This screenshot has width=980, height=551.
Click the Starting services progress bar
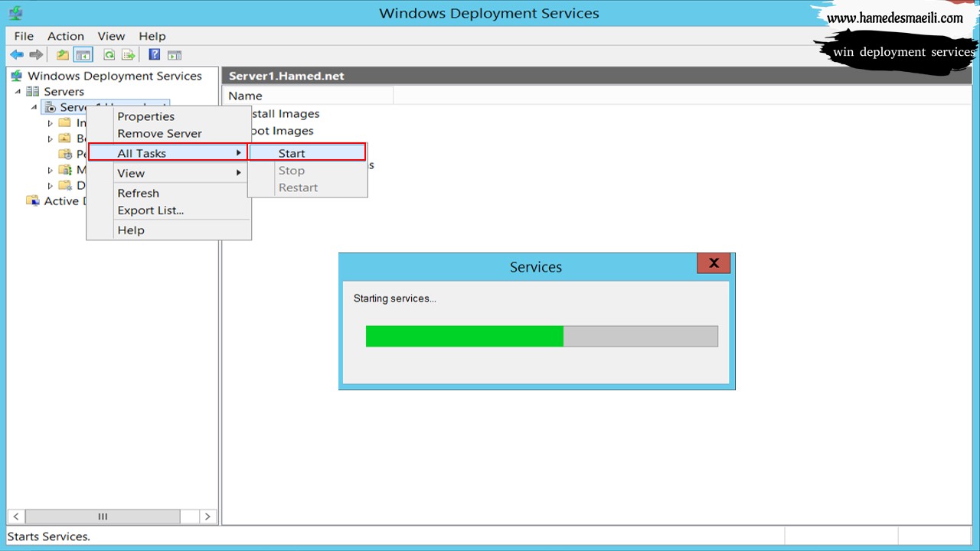point(542,336)
